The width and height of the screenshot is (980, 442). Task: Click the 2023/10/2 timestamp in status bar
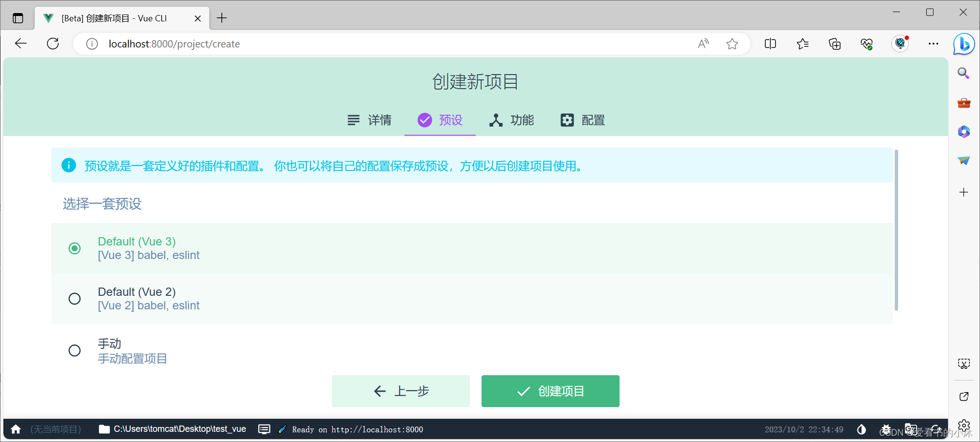[804, 429]
